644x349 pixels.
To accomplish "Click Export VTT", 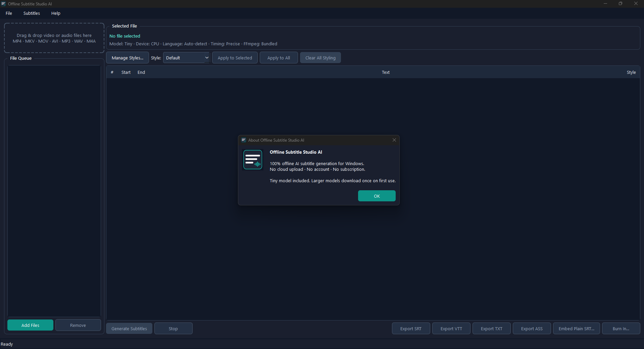I will tap(451, 329).
